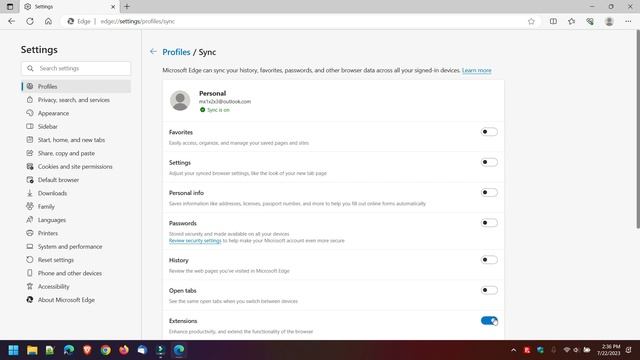Click the address bar URL
Screen dimensions: 640x360
tap(138, 21)
